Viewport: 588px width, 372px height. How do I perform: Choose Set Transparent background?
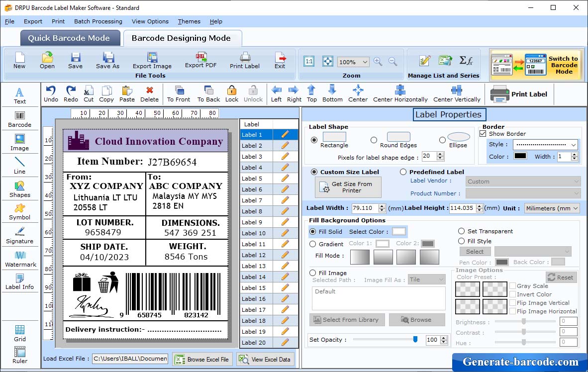coord(461,231)
